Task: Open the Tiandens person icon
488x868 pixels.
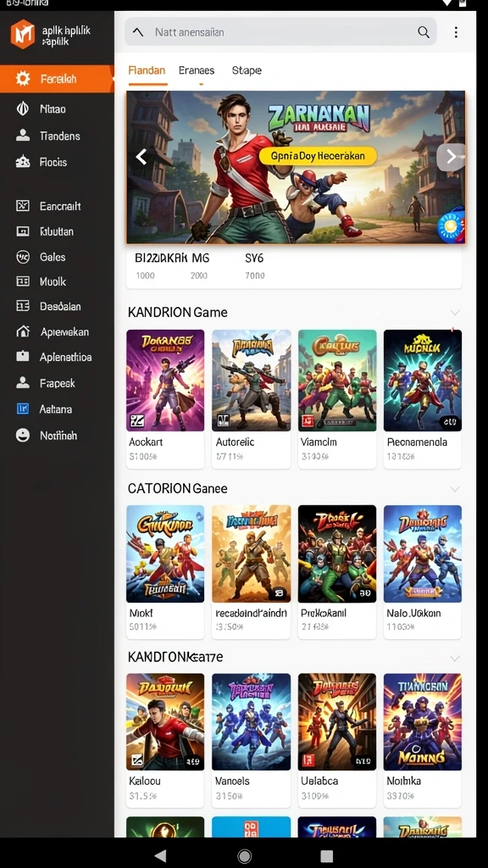Action: pos(23,136)
